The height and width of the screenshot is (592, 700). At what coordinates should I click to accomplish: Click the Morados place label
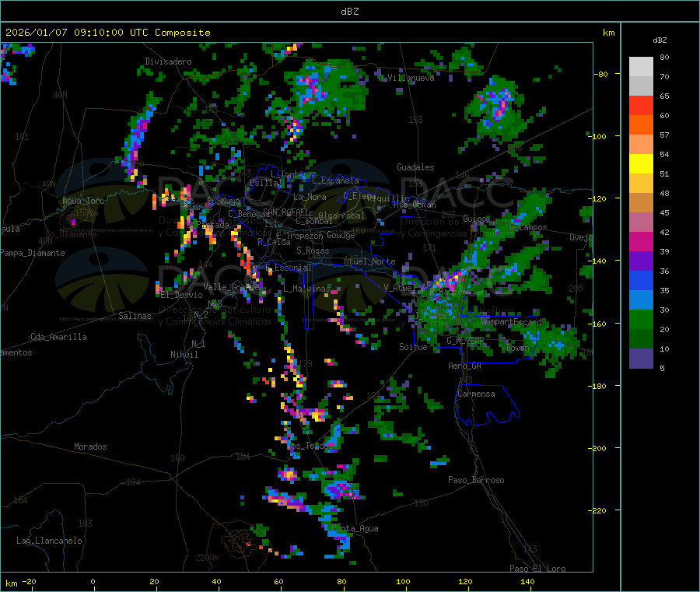(x=91, y=447)
